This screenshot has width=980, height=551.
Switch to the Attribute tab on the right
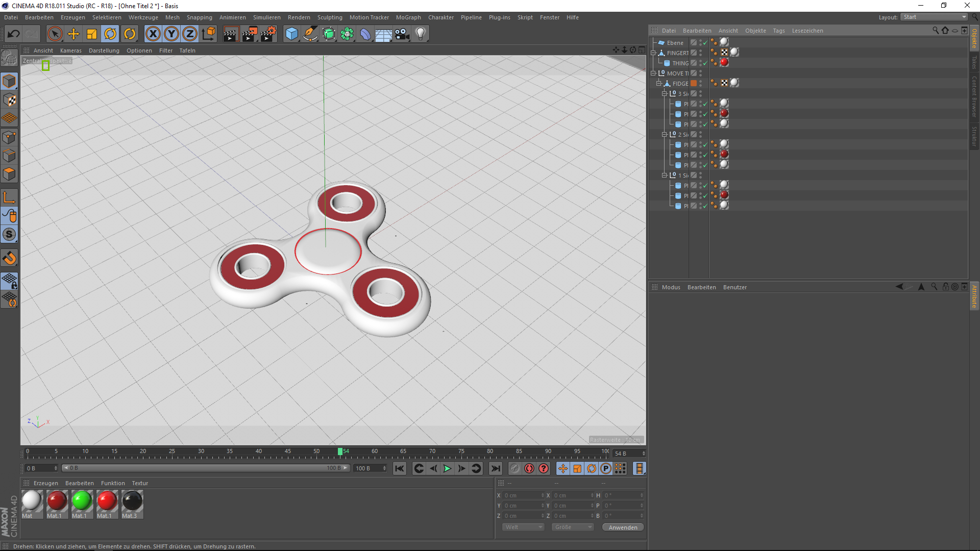pos(974,296)
